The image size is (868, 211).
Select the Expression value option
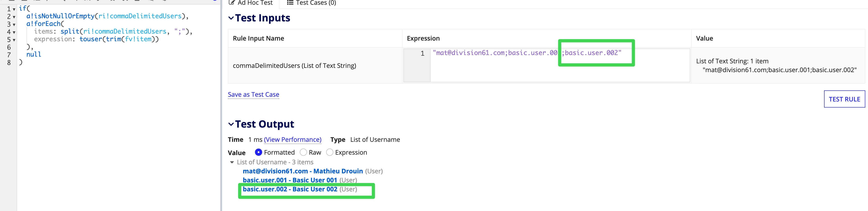coord(329,152)
